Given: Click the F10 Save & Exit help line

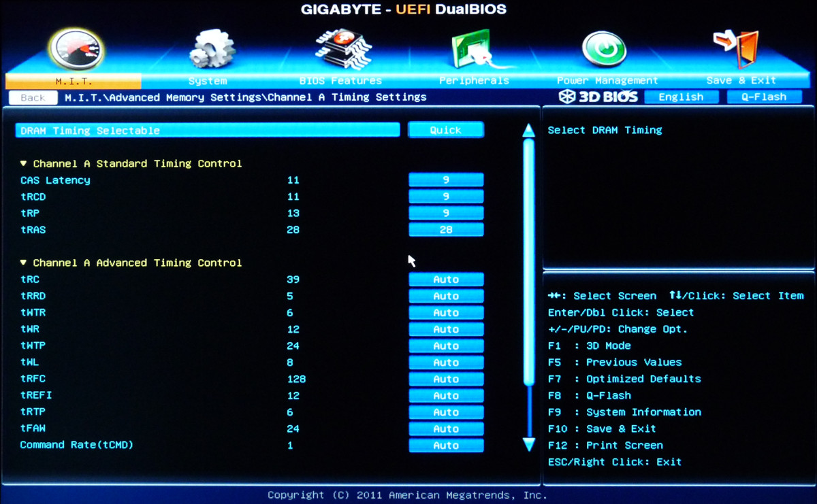Looking at the screenshot, I should [602, 429].
